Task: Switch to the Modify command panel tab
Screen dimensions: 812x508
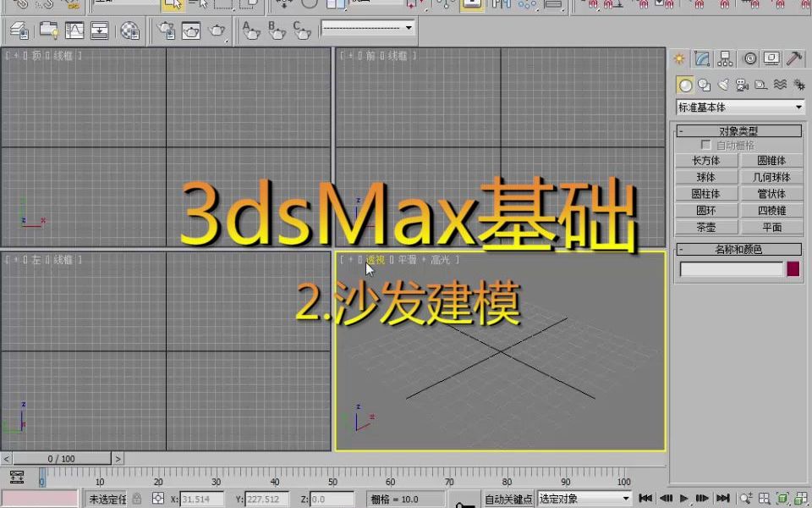Action: point(701,58)
